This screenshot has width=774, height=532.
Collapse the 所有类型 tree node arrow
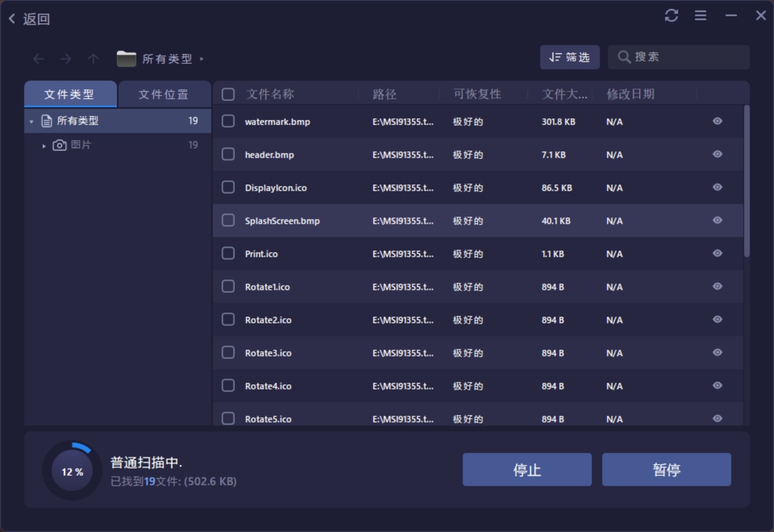coord(31,121)
